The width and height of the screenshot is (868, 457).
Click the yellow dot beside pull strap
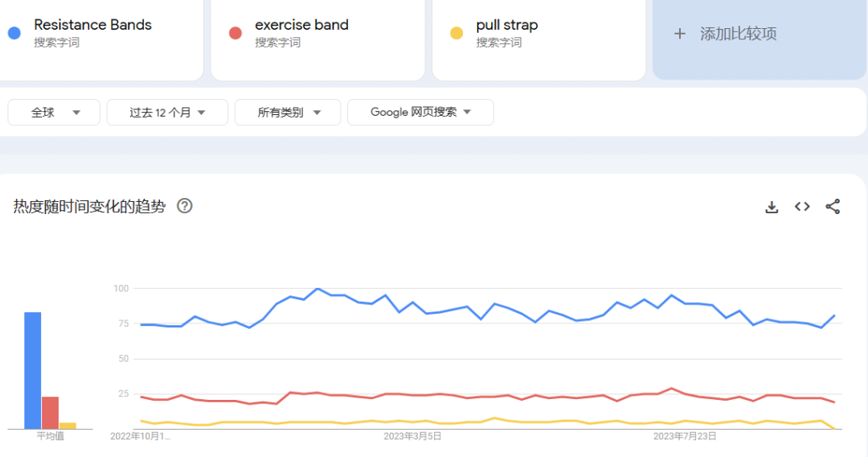click(x=457, y=33)
